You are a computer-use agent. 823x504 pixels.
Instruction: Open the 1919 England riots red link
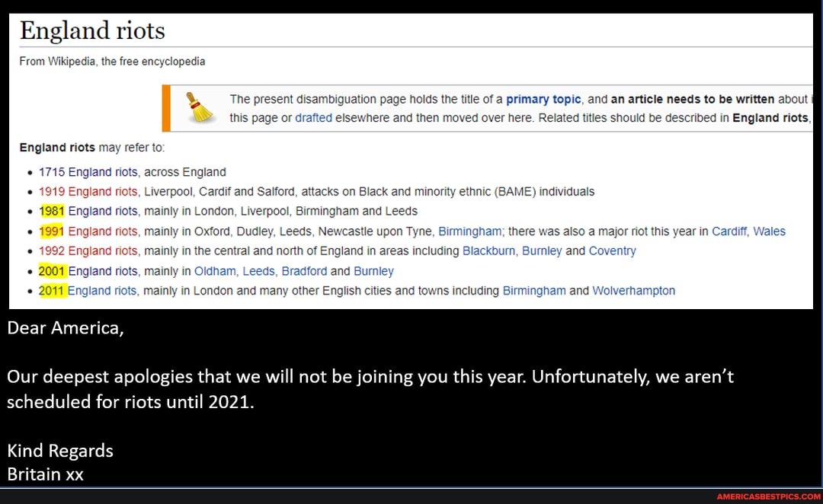pyautogui.click(x=88, y=191)
